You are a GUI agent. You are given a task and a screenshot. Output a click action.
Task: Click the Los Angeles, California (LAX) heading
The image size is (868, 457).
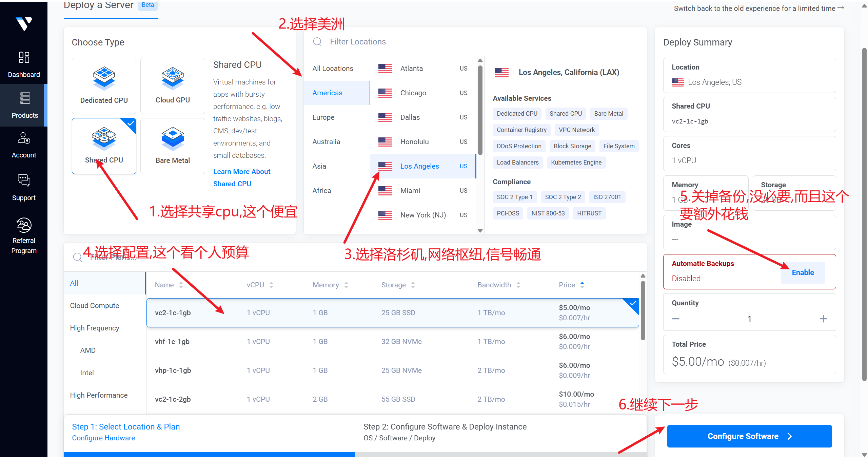coord(569,72)
